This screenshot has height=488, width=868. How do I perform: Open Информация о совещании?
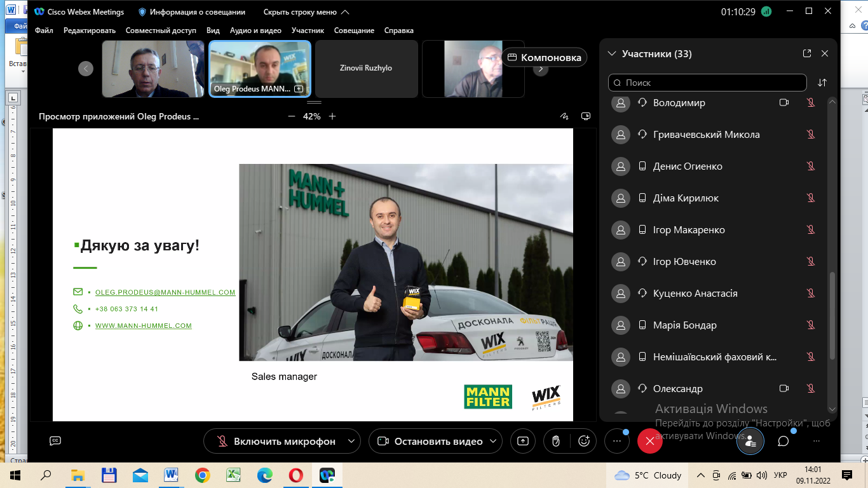[x=193, y=12]
